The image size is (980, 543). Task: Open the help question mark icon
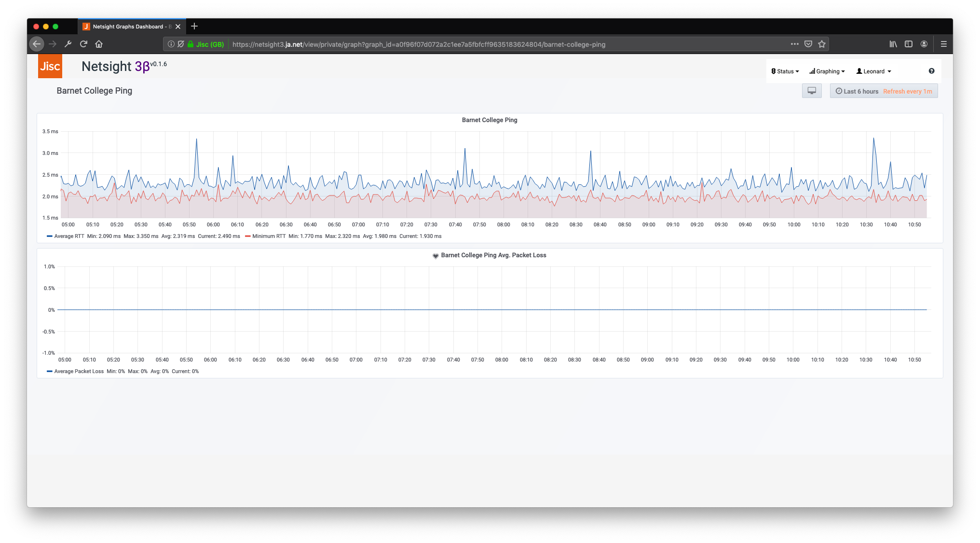(x=931, y=71)
